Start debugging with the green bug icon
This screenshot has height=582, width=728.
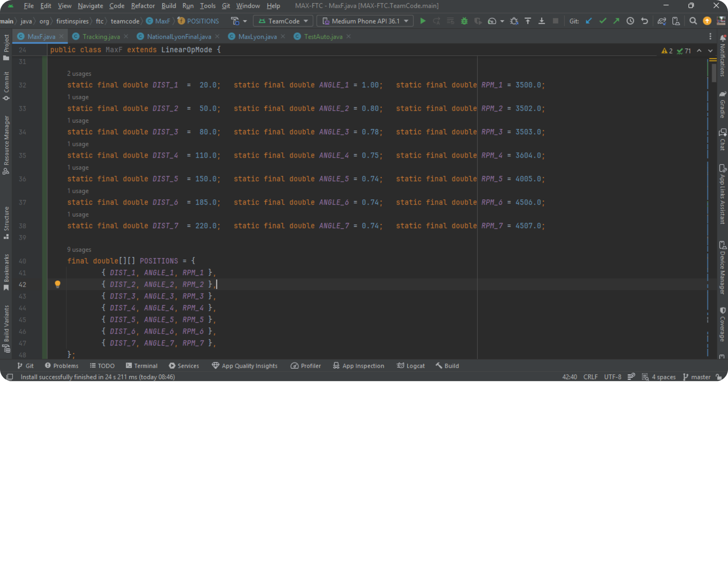coord(464,21)
